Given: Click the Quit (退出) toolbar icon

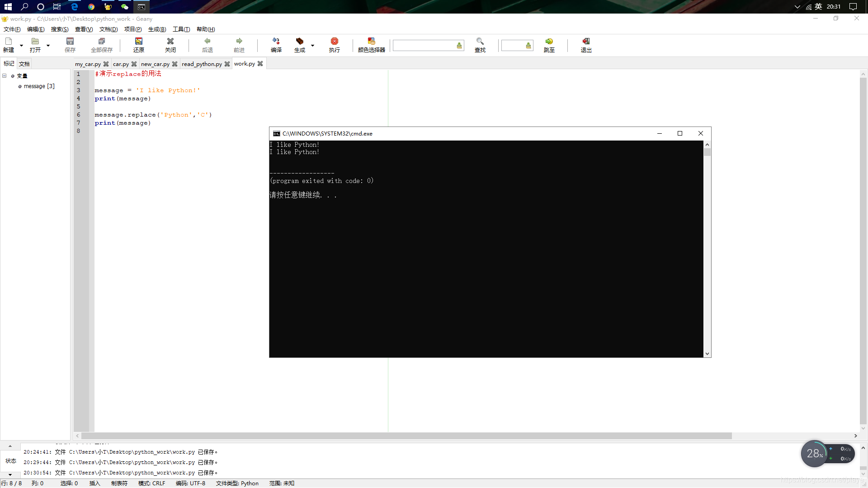Looking at the screenshot, I should tap(586, 44).
